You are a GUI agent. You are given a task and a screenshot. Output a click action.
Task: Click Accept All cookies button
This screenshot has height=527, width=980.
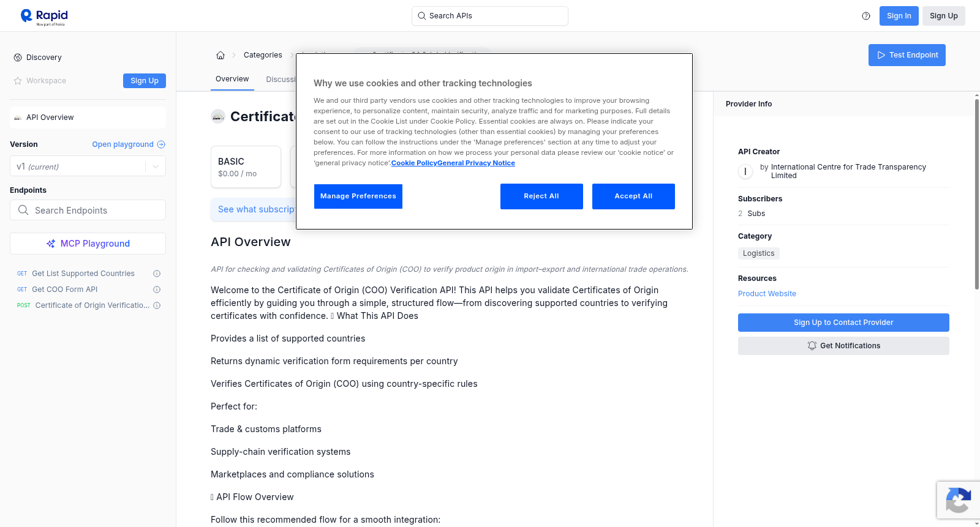(x=633, y=196)
